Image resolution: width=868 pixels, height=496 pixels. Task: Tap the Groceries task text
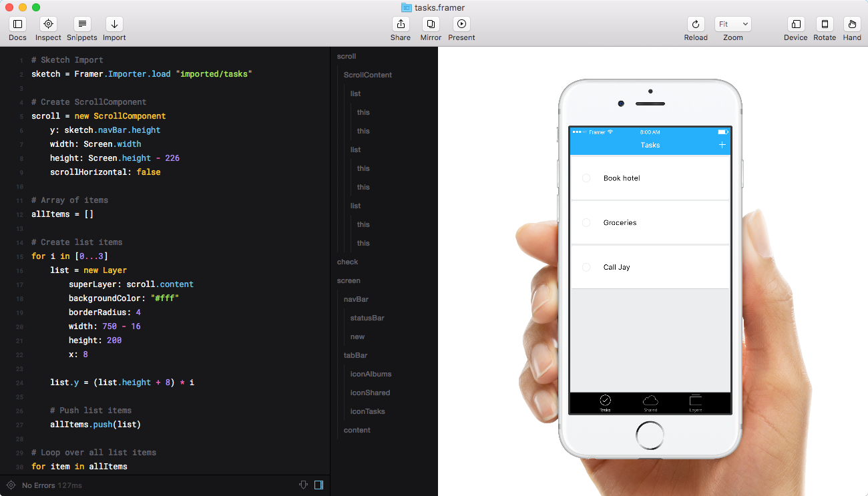[620, 222]
